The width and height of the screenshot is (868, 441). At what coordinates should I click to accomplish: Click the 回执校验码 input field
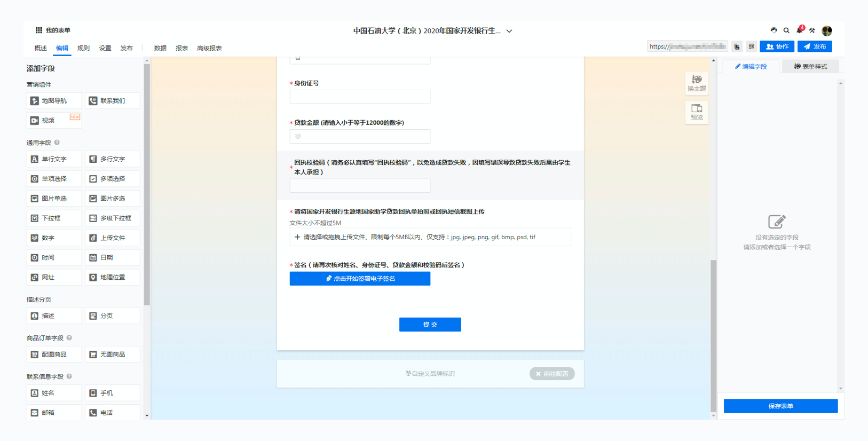tap(360, 185)
